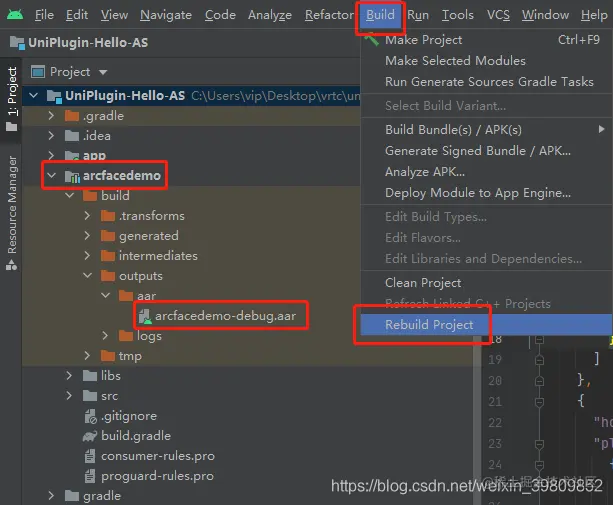
Task: Open Build Bundle(s) / APK(s) submenu
Action: tap(486, 129)
